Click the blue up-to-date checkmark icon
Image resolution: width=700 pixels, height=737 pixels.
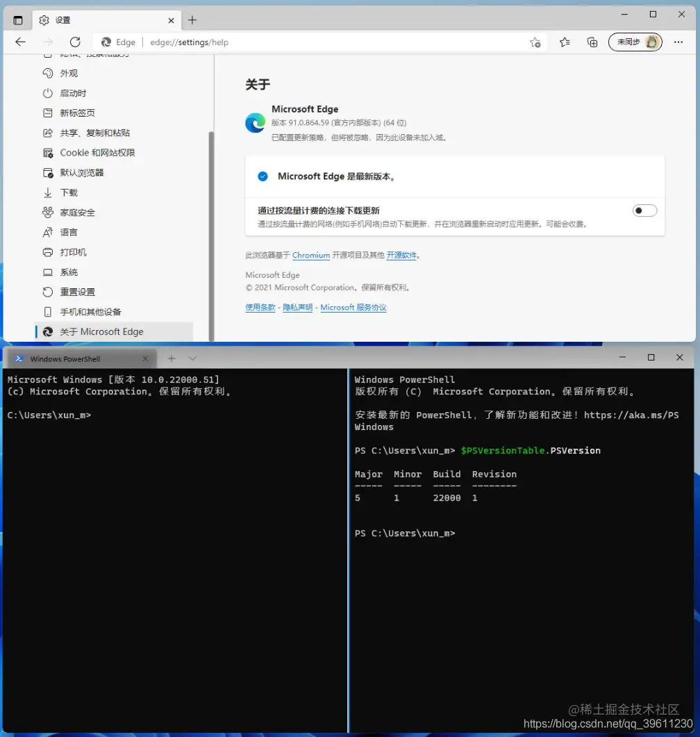[x=262, y=176]
